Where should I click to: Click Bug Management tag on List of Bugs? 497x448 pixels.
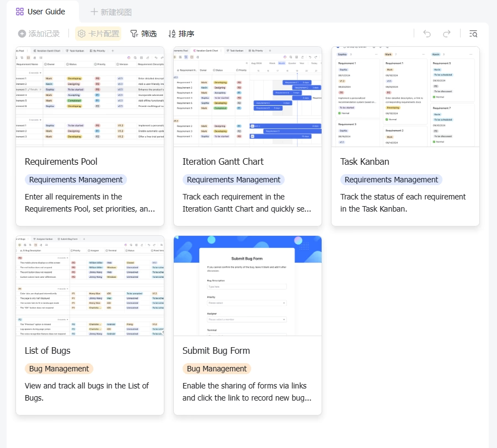tap(59, 369)
